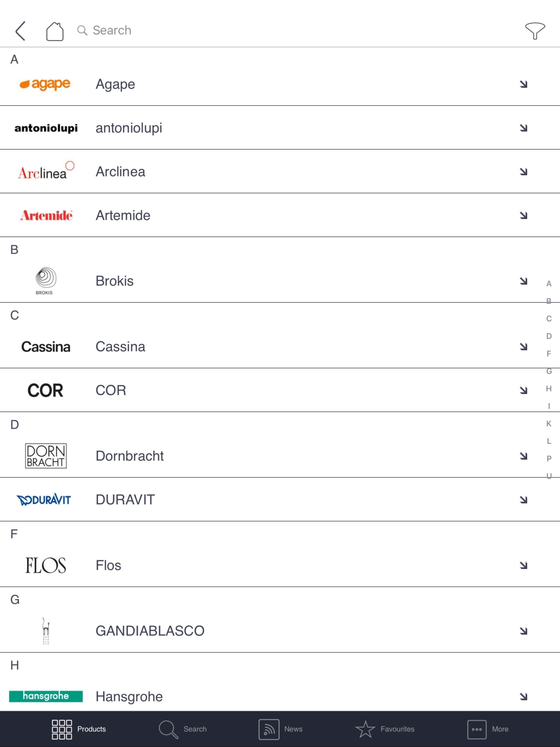Tap the Artemide logo thumbnail

[46, 215]
